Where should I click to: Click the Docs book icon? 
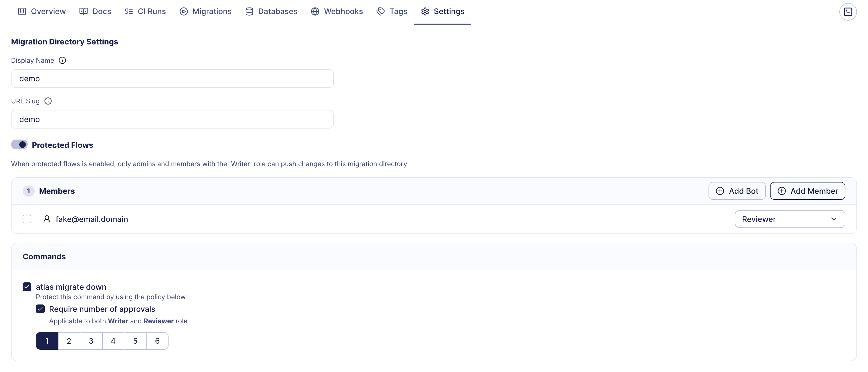tap(83, 12)
